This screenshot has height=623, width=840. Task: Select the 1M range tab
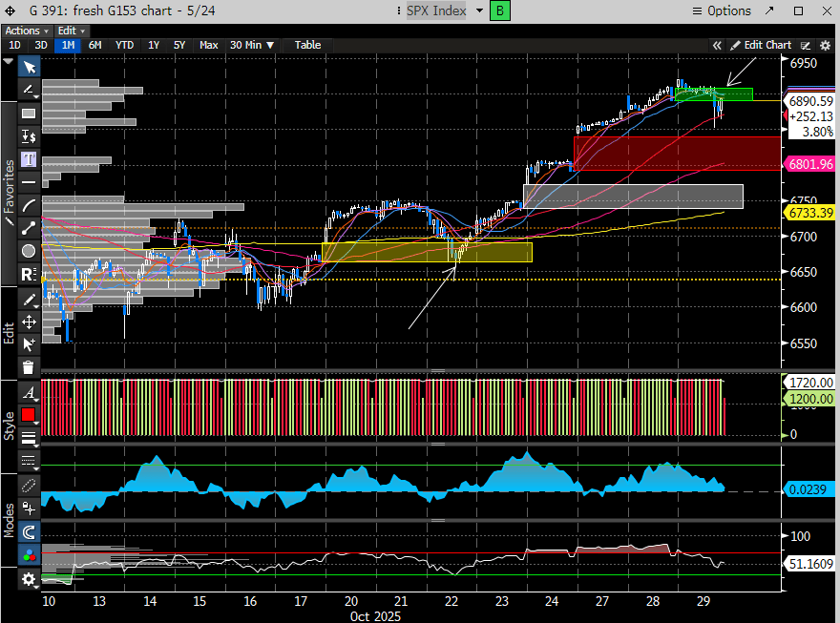click(68, 45)
